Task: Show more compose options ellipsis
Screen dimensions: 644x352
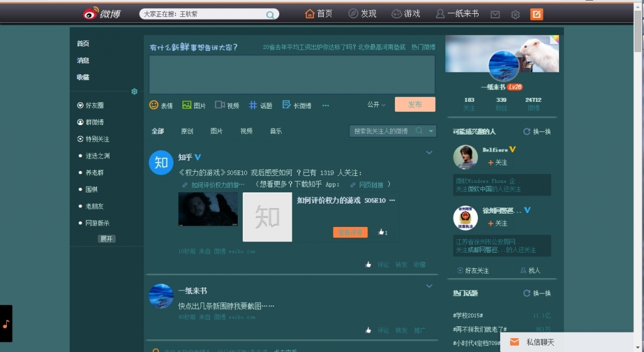Action: tap(326, 106)
